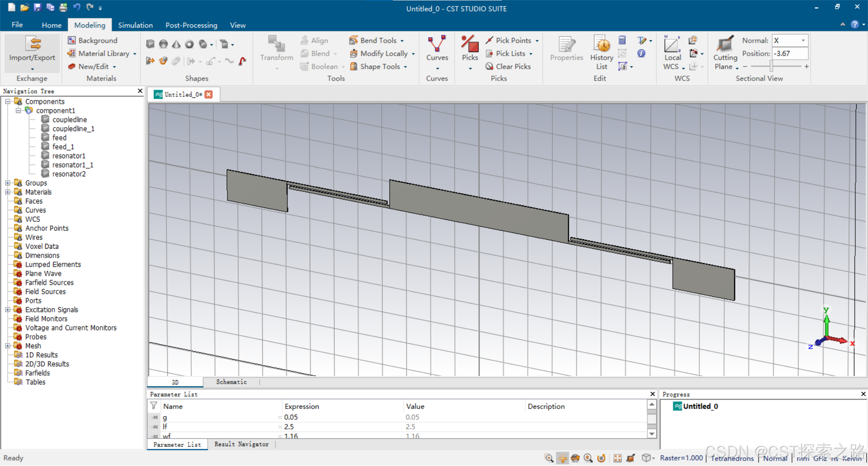Save the project from quick access toolbar
The height and width of the screenshot is (466, 868).
[38, 7]
